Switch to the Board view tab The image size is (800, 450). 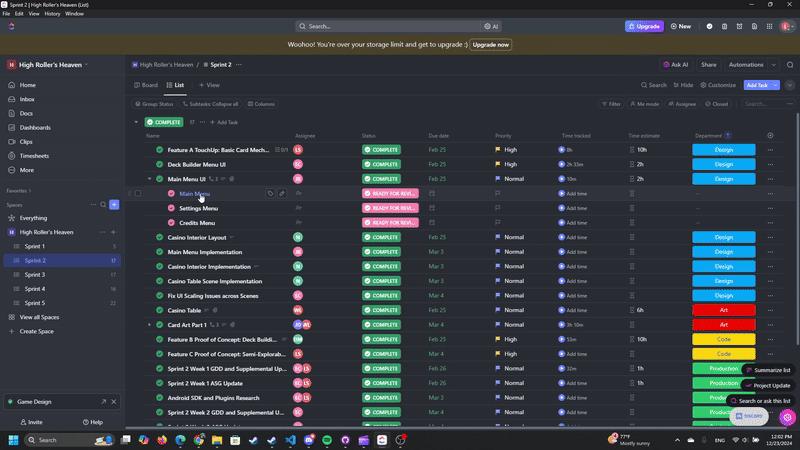146,86
